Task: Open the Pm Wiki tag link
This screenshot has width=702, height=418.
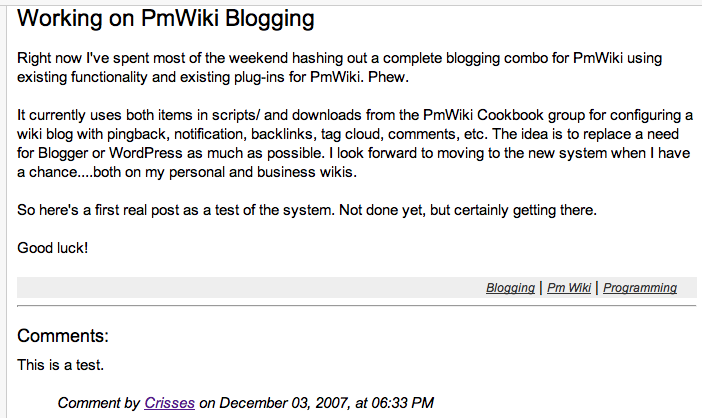Action: 569,288
